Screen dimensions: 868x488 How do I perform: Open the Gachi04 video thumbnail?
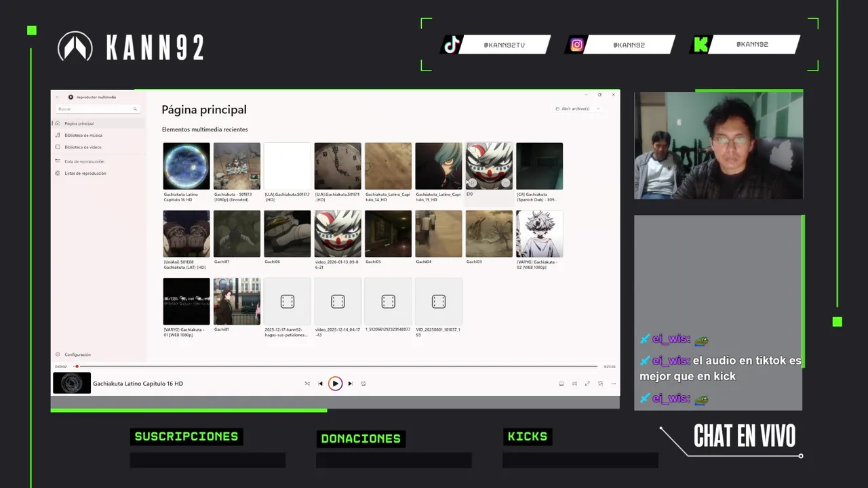[439, 234]
